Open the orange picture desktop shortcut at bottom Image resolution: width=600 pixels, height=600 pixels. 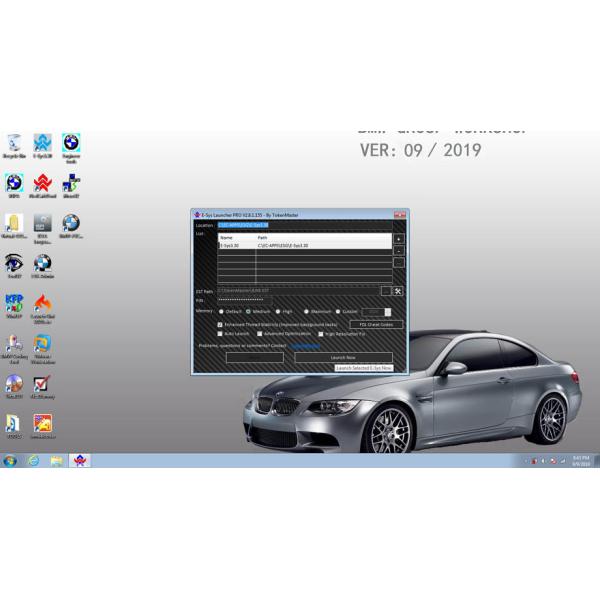tap(42, 426)
